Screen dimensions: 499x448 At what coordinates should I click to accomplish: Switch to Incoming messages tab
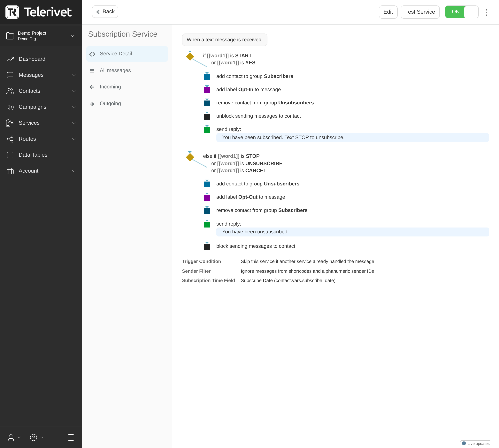click(x=127, y=87)
